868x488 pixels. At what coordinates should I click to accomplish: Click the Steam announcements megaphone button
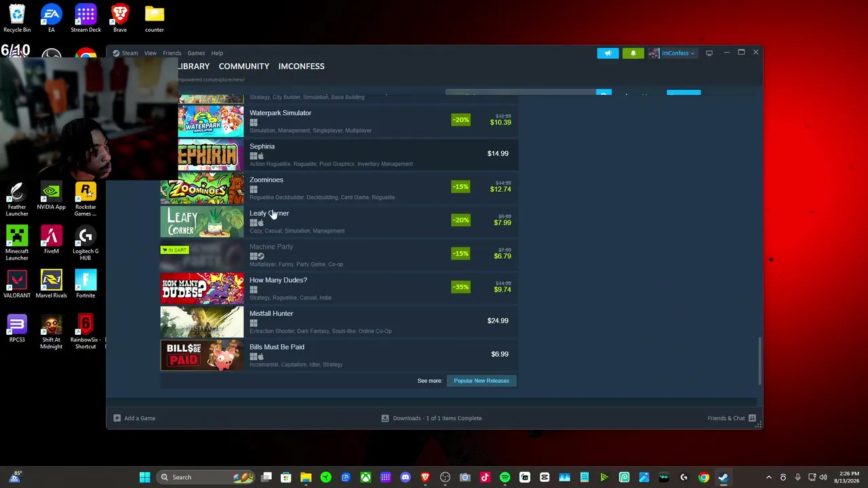[x=608, y=53]
